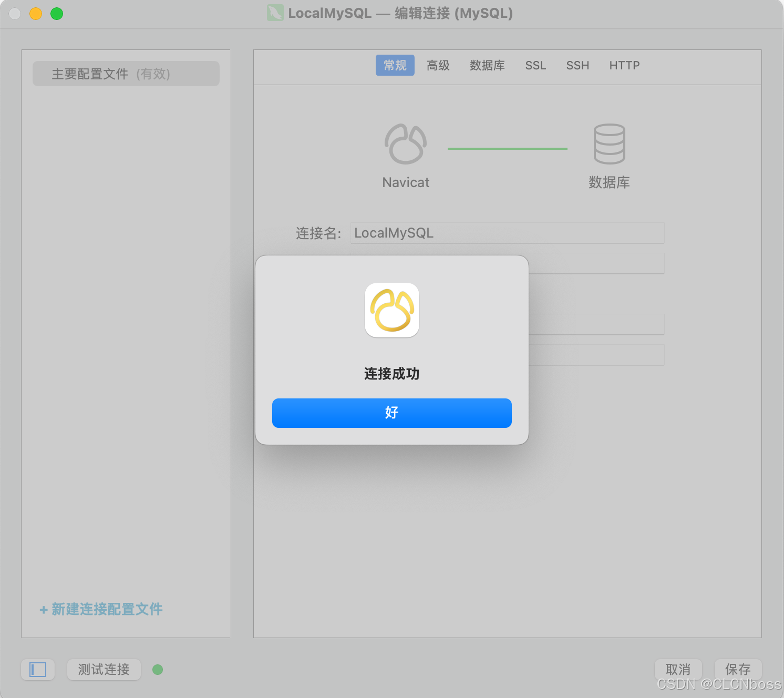This screenshot has height=698, width=784.
Task: Confirm the 连接成功 dialog with 好
Action: pyautogui.click(x=391, y=413)
